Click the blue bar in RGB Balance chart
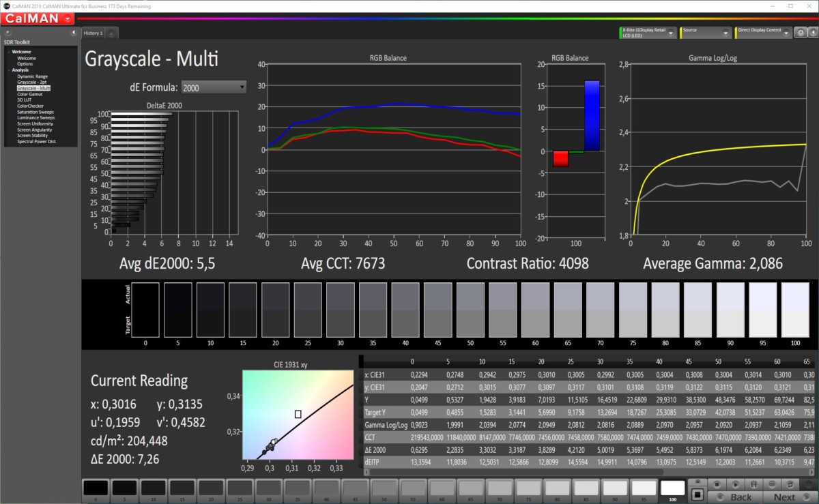819x504 pixels. [x=592, y=116]
